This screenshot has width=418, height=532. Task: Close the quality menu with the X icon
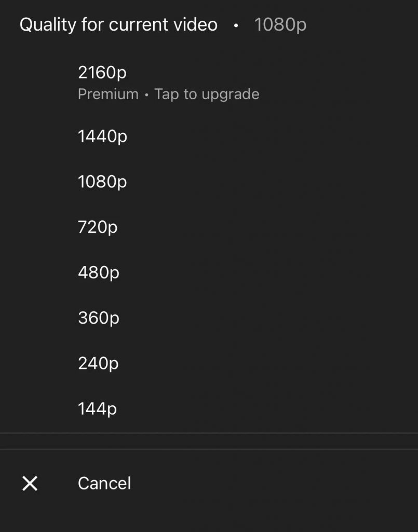[30, 483]
